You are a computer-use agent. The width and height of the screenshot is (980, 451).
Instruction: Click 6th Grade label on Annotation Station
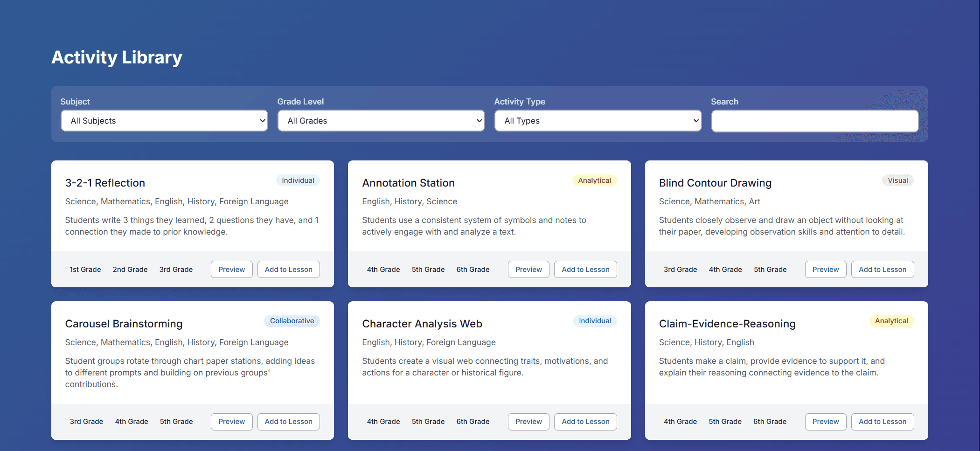click(x=473, y=270)
